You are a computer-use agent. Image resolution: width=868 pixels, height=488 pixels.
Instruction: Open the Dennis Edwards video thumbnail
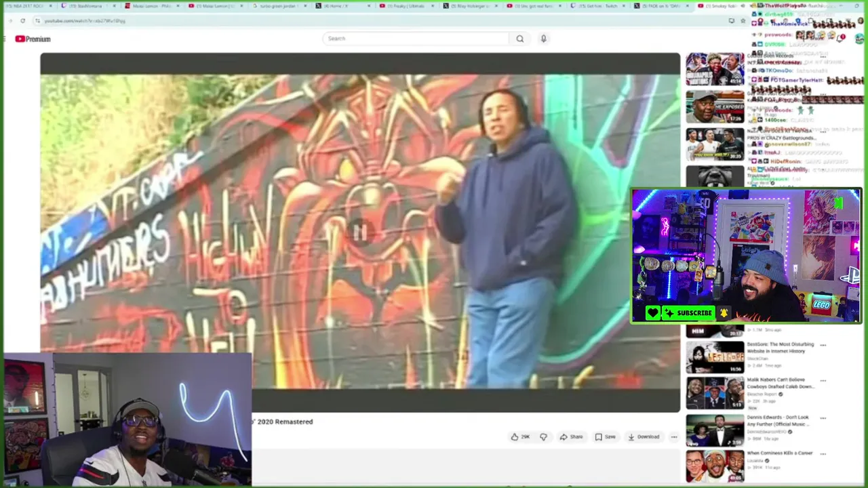715,430
